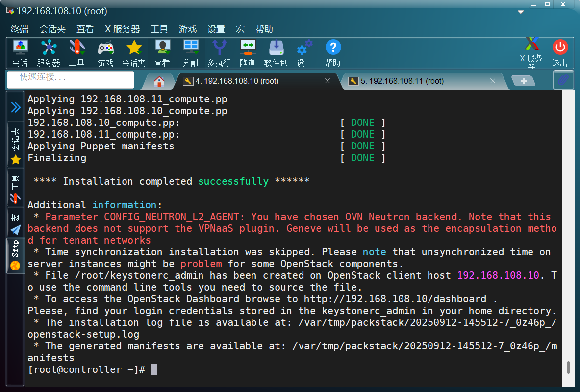This screenshot has height=392, width=580.
Task: Open the 游戏 menu in menu bar
Action: pos(188,29)
